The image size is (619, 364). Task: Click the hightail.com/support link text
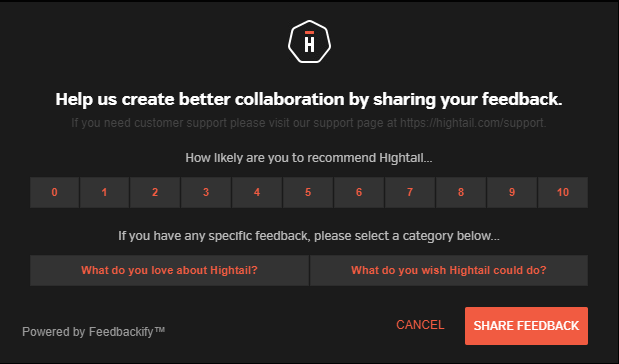click(x=473, y=123)
